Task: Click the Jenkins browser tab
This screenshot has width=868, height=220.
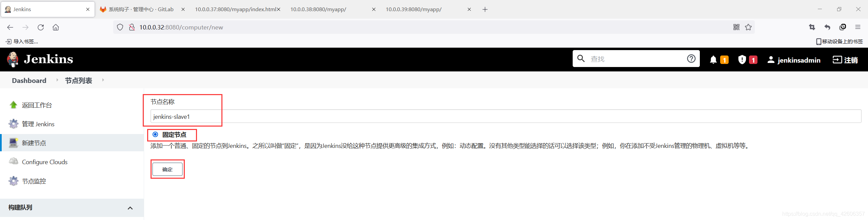Action: point(48,9)
